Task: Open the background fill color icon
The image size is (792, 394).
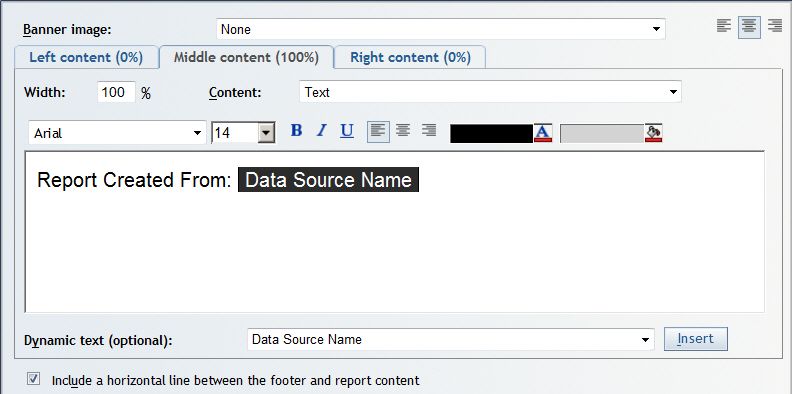Action: [654, 133]
